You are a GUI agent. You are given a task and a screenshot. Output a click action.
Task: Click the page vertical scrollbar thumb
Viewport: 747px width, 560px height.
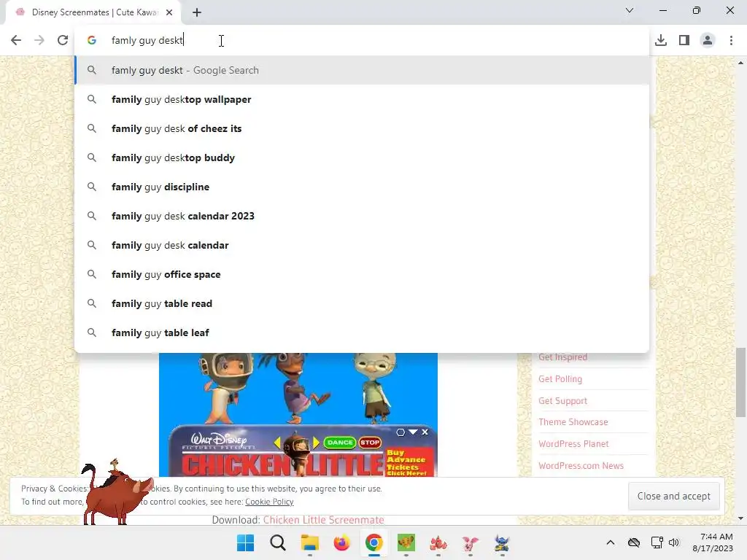(740, 382)
